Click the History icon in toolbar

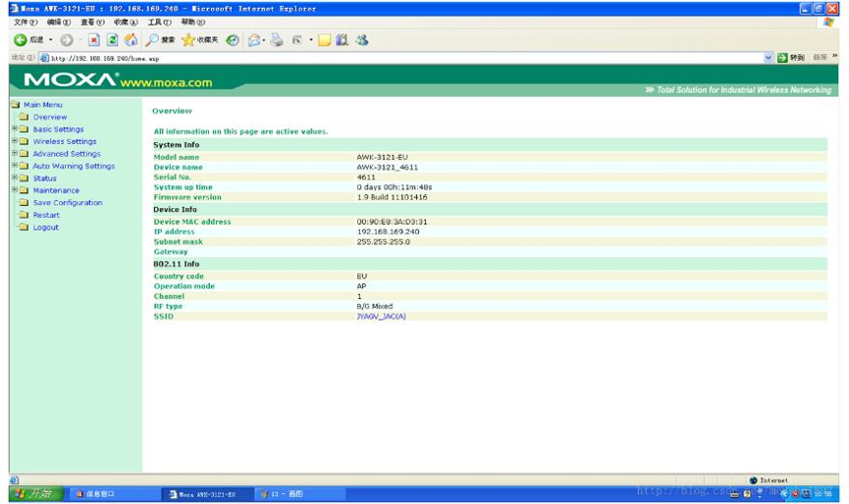pos(233,40)
